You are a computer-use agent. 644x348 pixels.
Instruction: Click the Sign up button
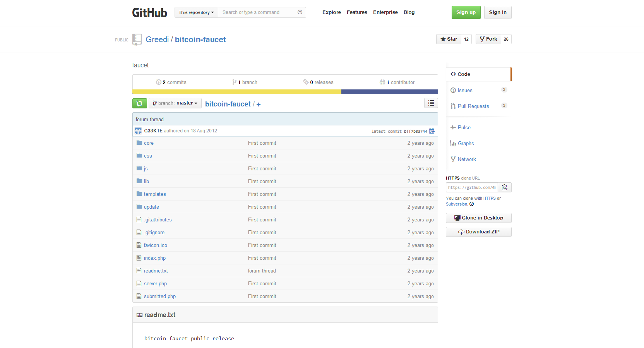466,12
